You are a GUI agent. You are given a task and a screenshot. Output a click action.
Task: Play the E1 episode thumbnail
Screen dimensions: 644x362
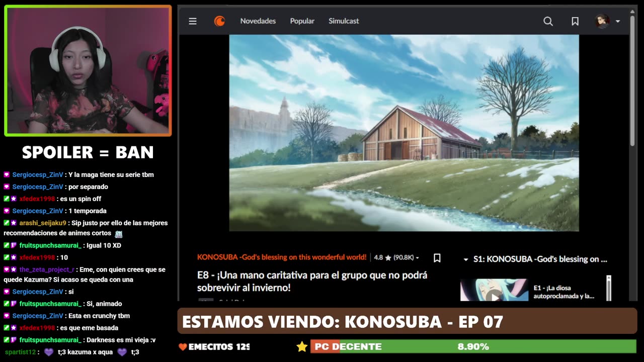494,290
